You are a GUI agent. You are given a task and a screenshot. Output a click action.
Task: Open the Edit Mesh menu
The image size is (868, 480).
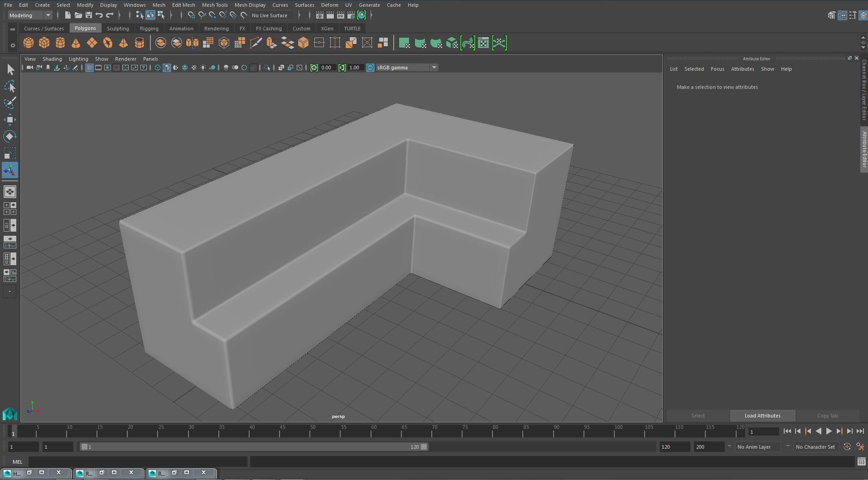[183, 5]
